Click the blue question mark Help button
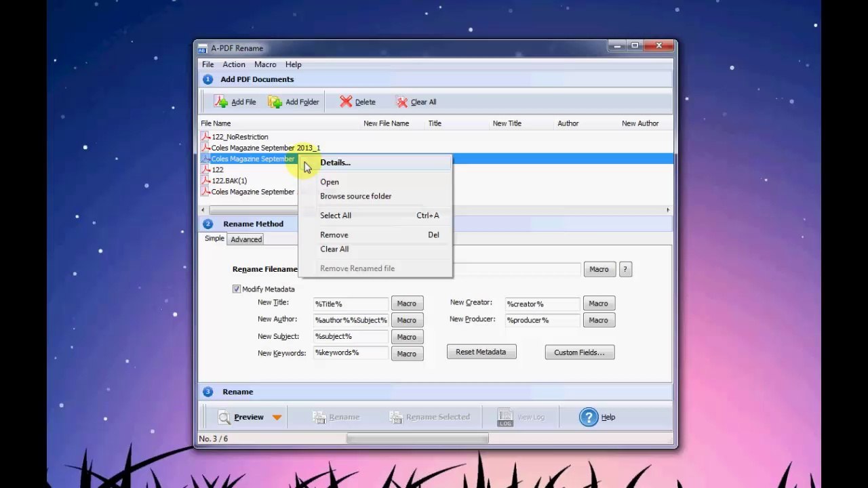The width and height of the screenshot is (868, 488). point(597,417)
